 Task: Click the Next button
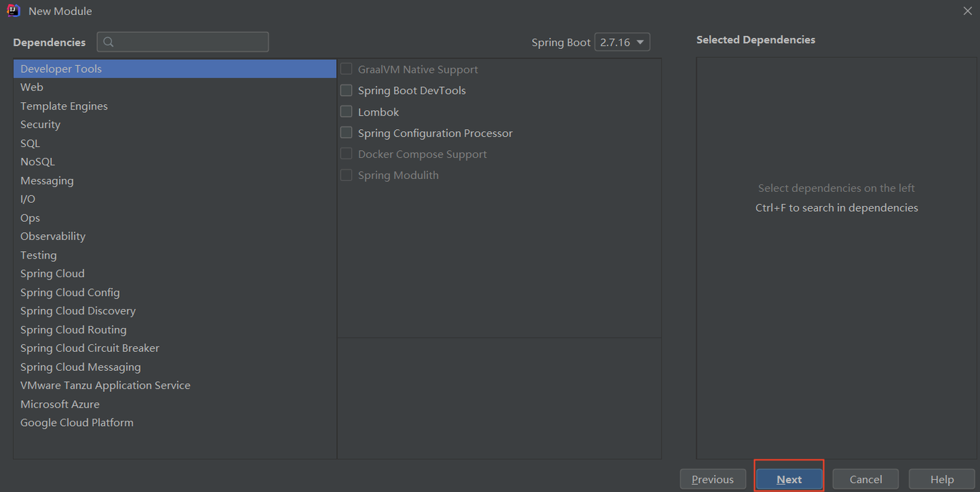(789, 479)
